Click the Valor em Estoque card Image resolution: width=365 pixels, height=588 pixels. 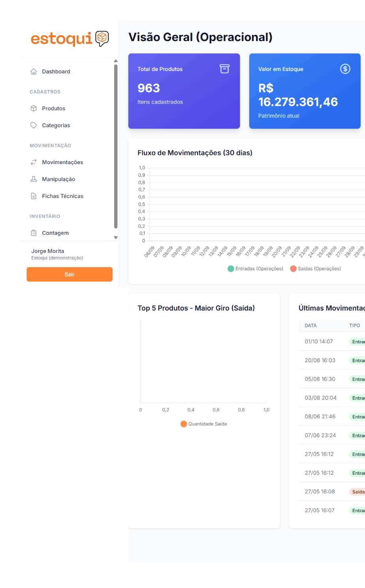(x=305, y=91)
